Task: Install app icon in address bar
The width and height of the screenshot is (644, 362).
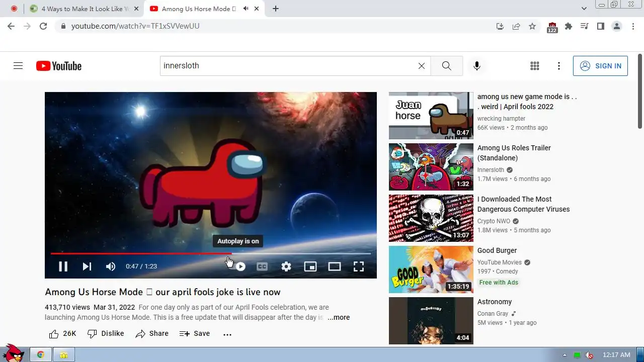Action: [500, 26]
